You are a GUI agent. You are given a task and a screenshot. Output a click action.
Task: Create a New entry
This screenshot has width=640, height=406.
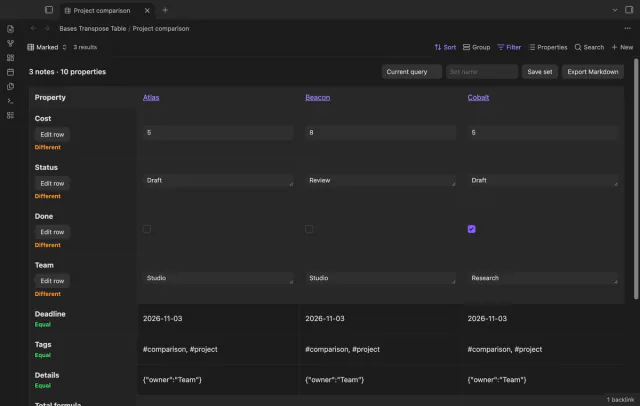point(622,47)
